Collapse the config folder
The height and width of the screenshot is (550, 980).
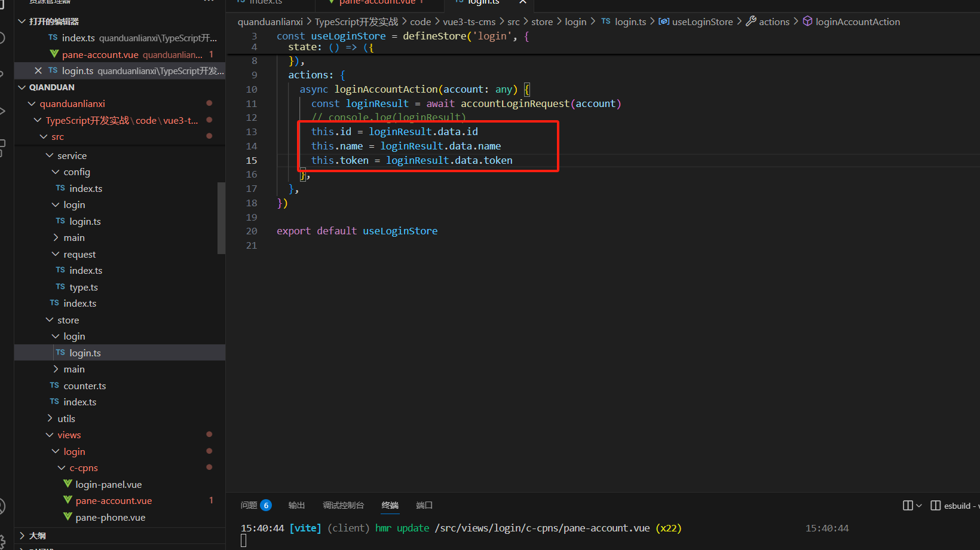(56, 172)
